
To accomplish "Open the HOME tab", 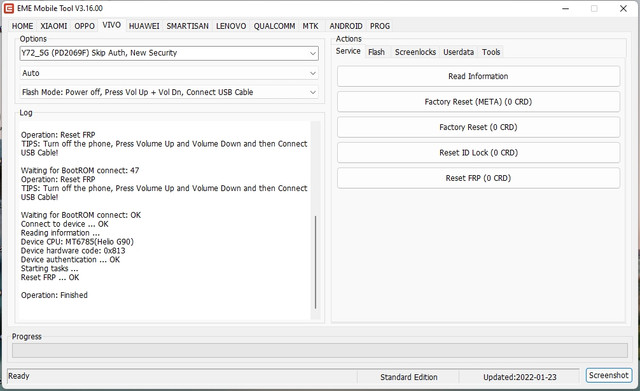I will 22,26.
